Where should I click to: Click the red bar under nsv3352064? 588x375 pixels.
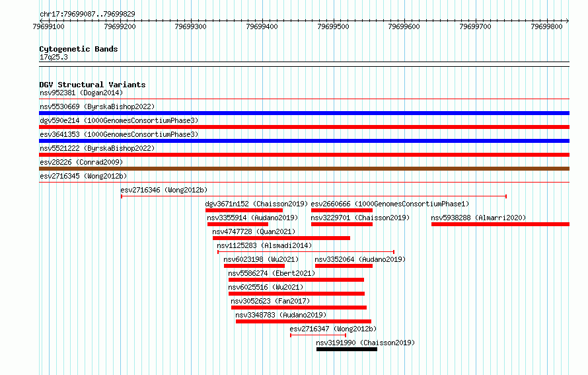(x=344, y=266)
